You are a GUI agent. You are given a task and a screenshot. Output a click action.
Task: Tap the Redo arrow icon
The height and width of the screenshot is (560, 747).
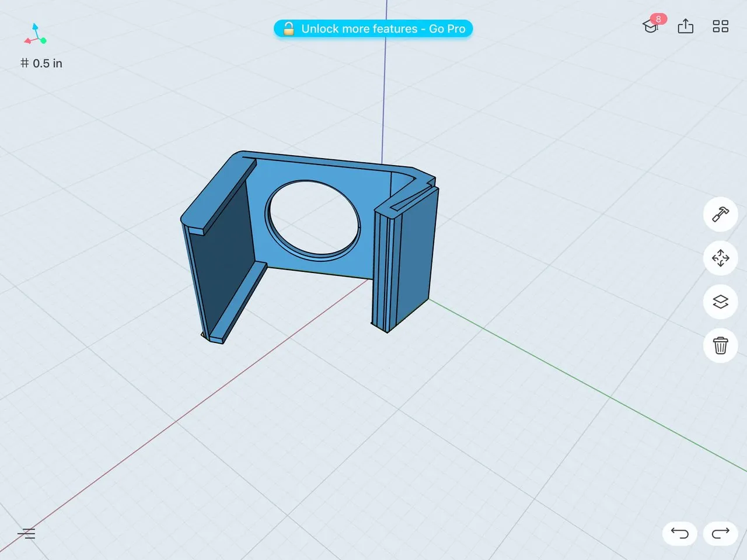(x=720, y=534)
